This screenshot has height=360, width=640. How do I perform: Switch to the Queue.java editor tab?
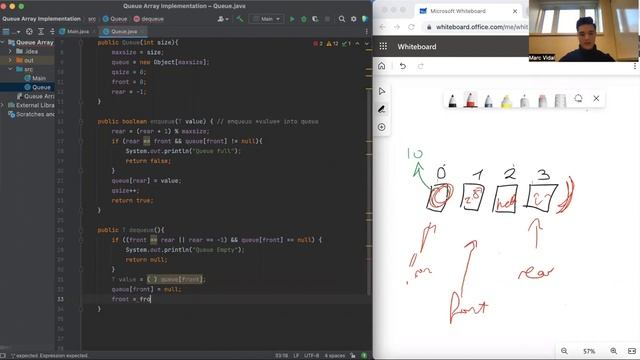(123, 31)
